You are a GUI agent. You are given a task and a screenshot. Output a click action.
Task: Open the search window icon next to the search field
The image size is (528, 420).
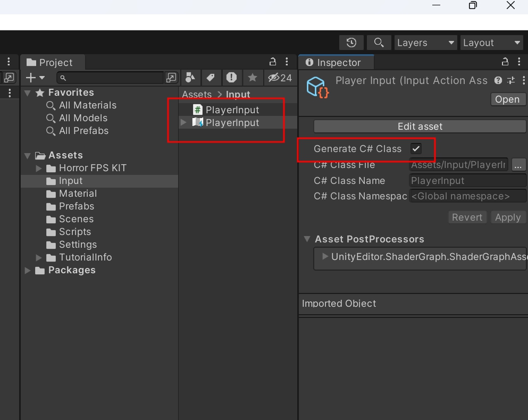(171, 78)
